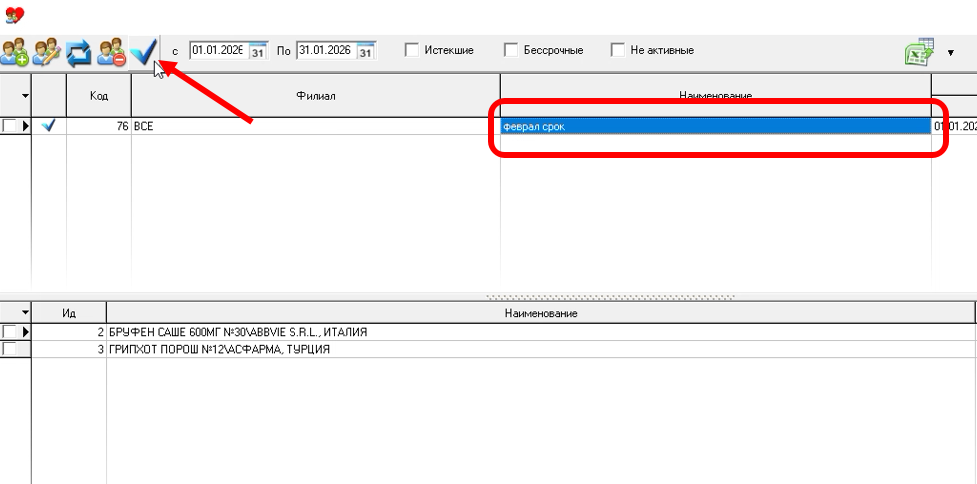
Task: Click the active checkmark in row 76
Action: point(48,126)
